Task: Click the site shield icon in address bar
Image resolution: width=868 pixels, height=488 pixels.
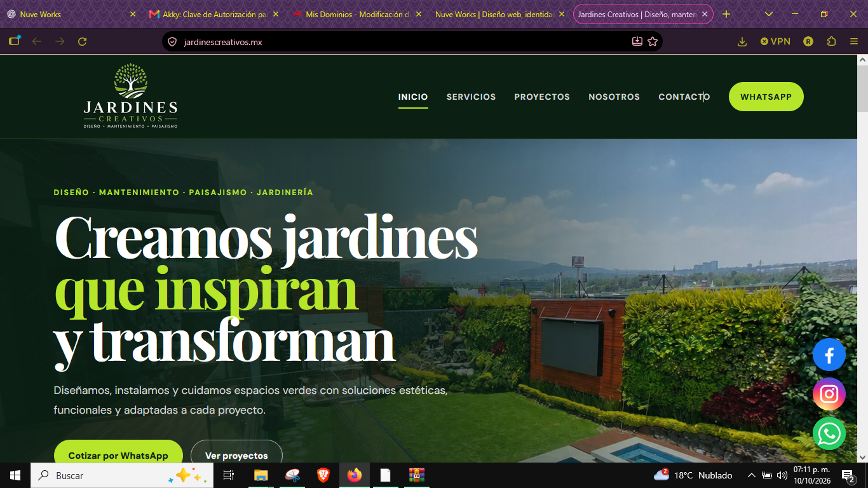Action: pyautogui.click(x=172, y=42)
